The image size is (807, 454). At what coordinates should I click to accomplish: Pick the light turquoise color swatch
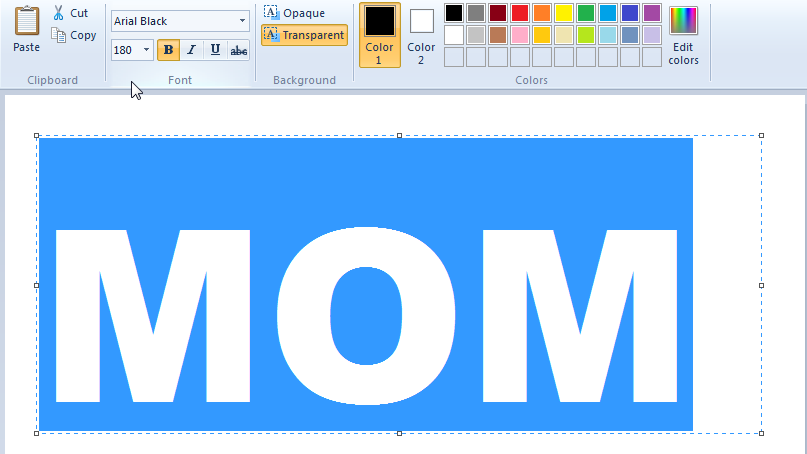pos(608,35)
